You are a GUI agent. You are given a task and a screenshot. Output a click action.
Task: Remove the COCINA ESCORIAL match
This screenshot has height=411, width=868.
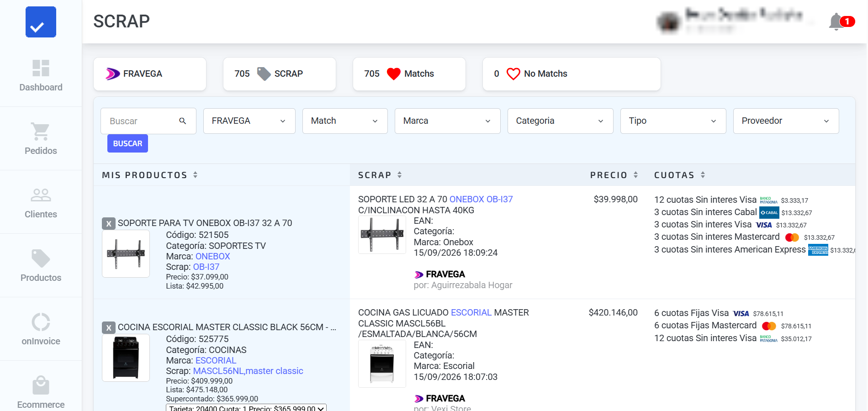(x=108, y=327)
